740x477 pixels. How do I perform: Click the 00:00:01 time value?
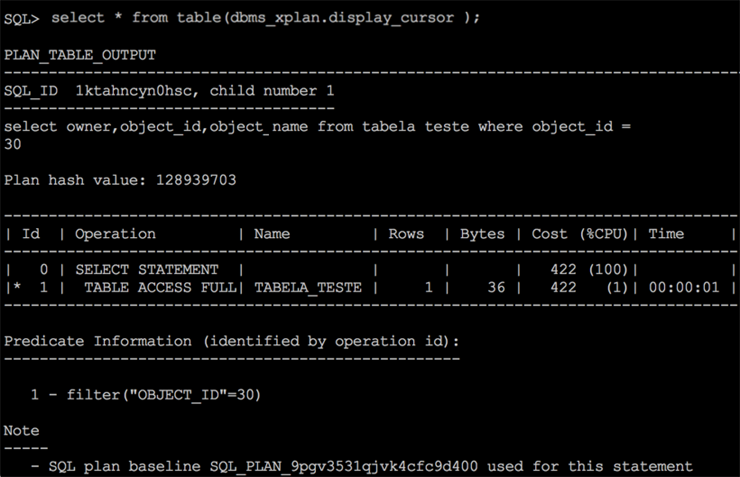click(683, 287)
